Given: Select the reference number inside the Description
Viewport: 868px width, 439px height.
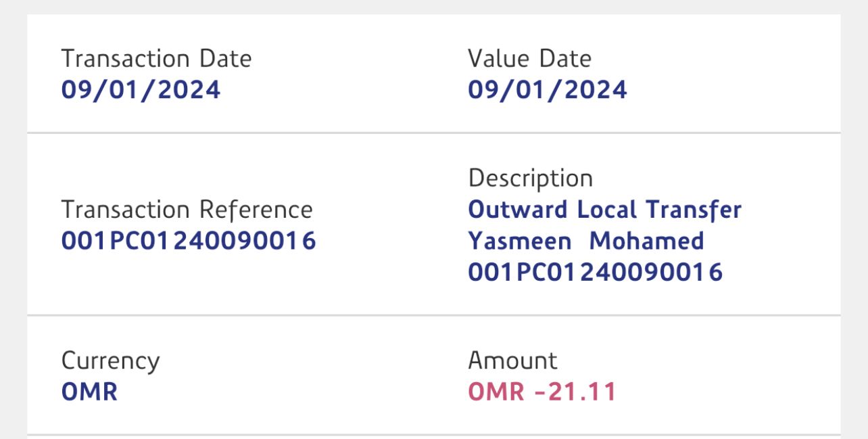Looking at the screenshot, I should coord(595,273).
